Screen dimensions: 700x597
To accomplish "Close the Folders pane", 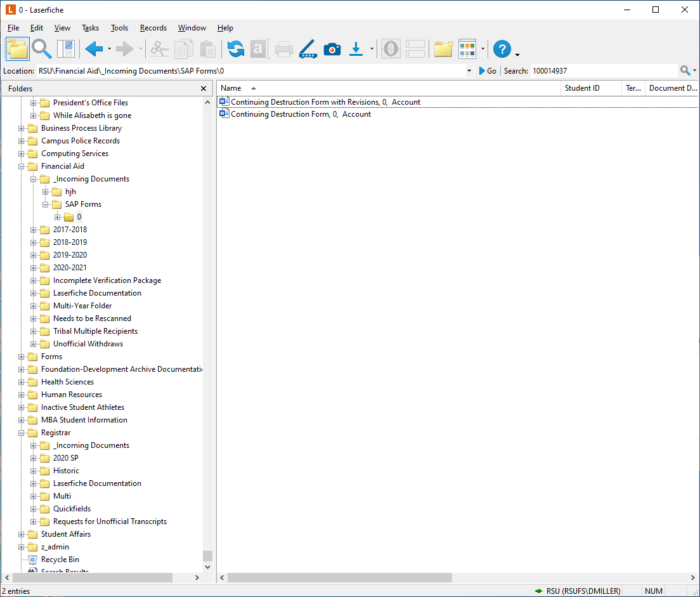I will (204, 88).
